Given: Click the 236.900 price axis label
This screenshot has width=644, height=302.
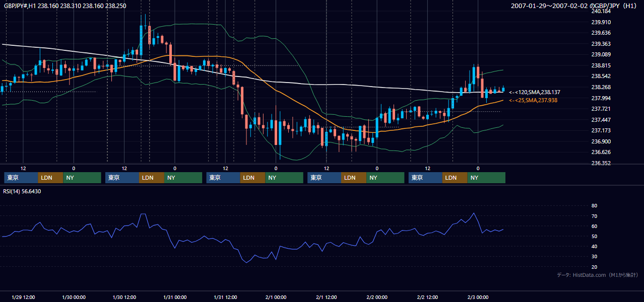Looking at the screenshot, I should coord(601,141).
